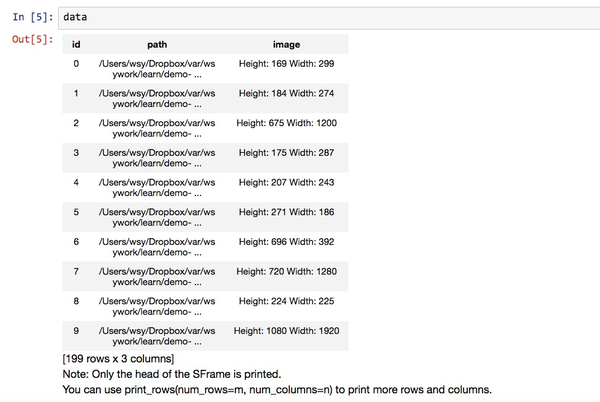
Task: Click the path column header
Action: coord(157,44)
